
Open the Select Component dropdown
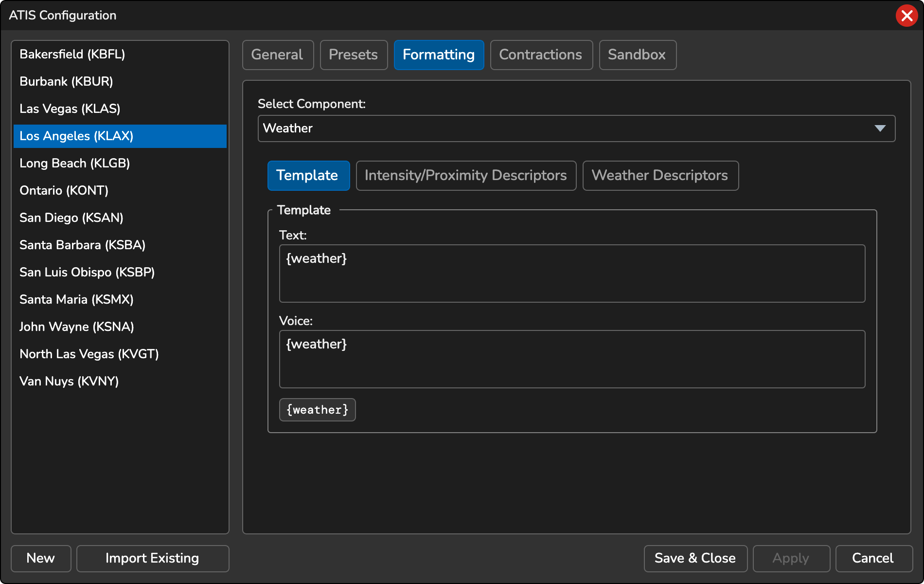click(576, 128)
